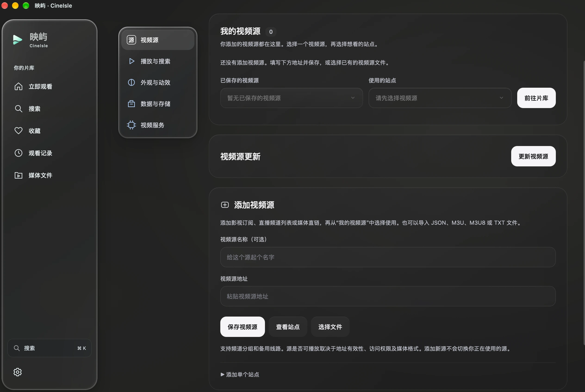Click the CineIsle play logo icon
Image resolution: width=585 pixels, height=392 pixels.
(18, 40)
